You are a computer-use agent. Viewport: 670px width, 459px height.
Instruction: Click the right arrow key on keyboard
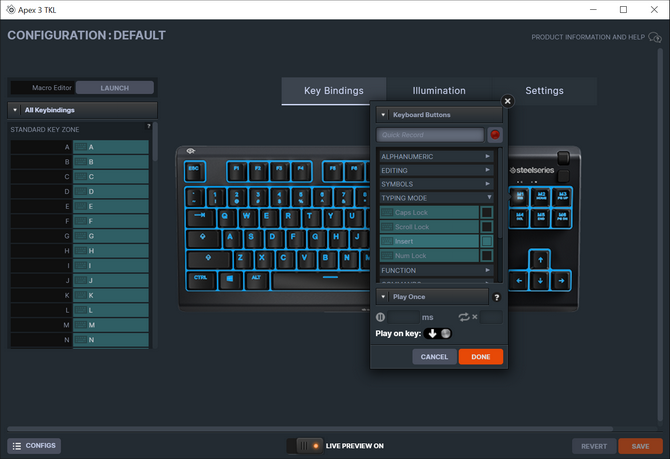(561, 281)
